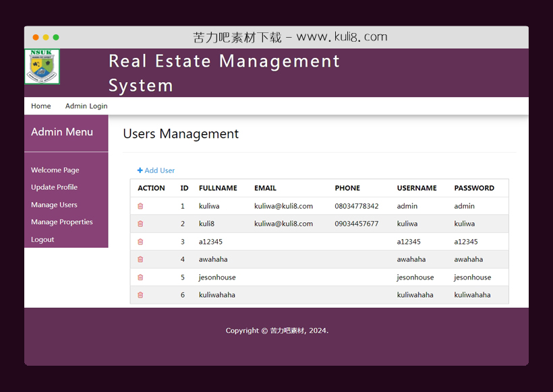The image size is (553, 392).
Task: Click delete icon in awahaha row
Action: coord(140,259)
